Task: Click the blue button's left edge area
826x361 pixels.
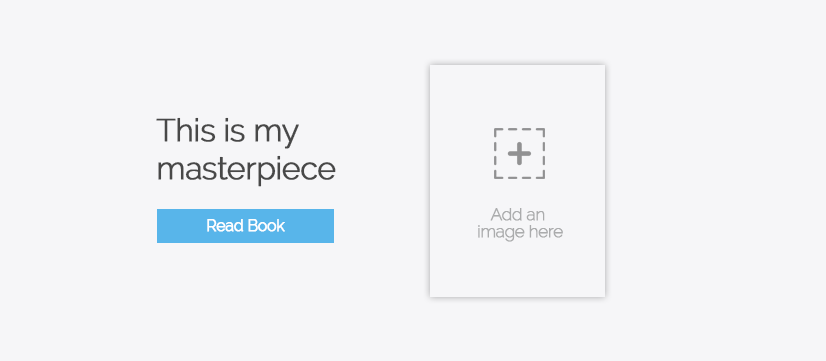Action: click(164, 226)
